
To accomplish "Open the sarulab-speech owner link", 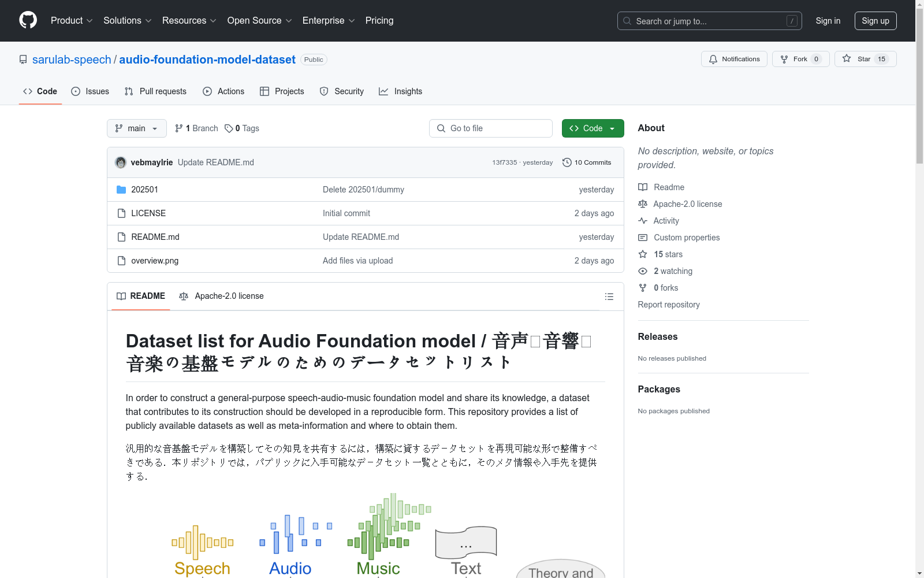I will pyautogui.click(x=72, y=60).
